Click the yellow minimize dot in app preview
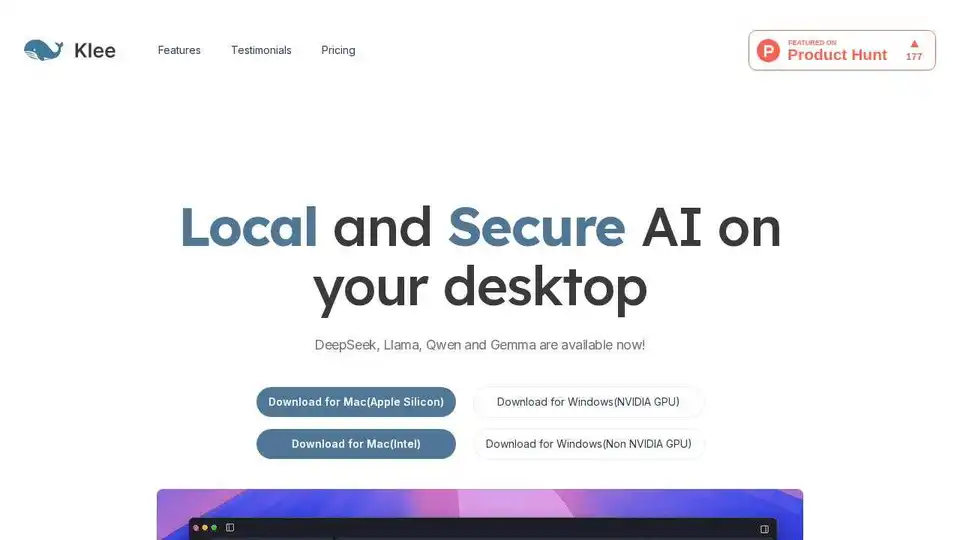Viewport: 960px width, 540px height. [x=204, y=528]
